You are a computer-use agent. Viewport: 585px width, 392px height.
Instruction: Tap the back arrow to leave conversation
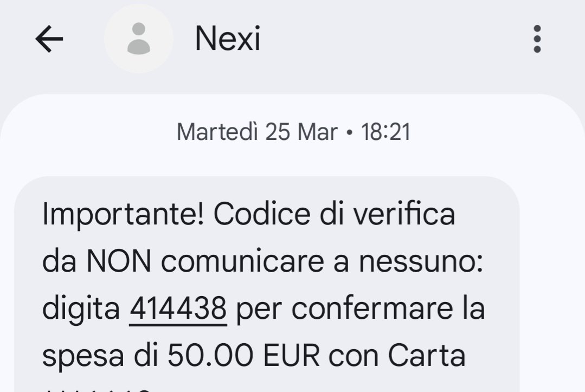(x=49, y=40)
